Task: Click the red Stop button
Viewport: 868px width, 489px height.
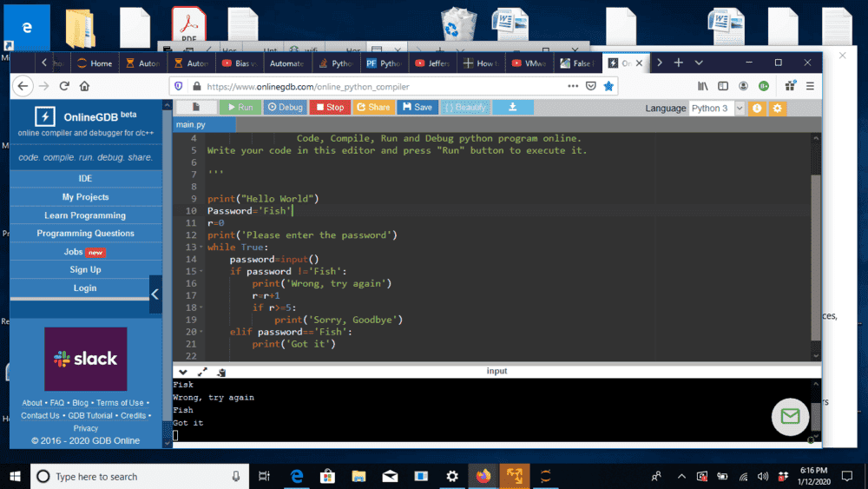Action: 329,107
